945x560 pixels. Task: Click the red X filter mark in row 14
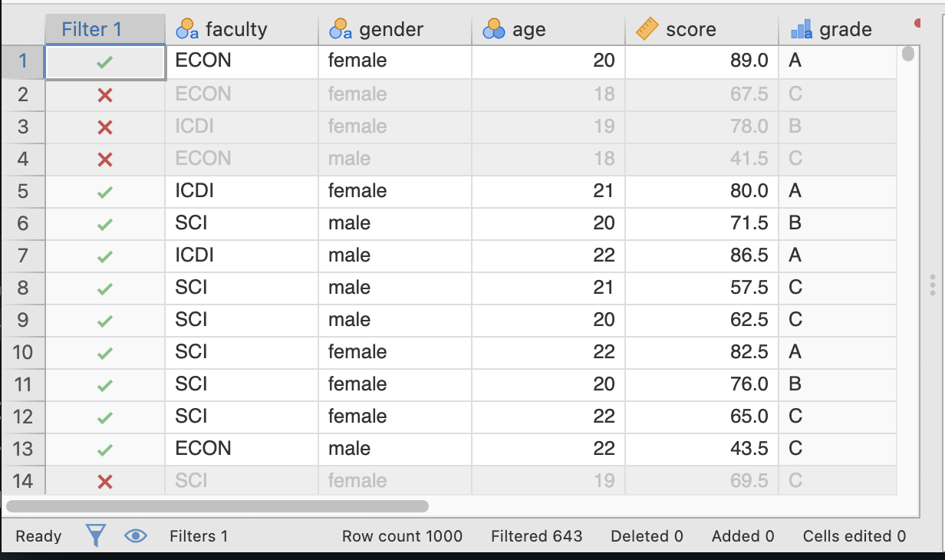point(105,481)
